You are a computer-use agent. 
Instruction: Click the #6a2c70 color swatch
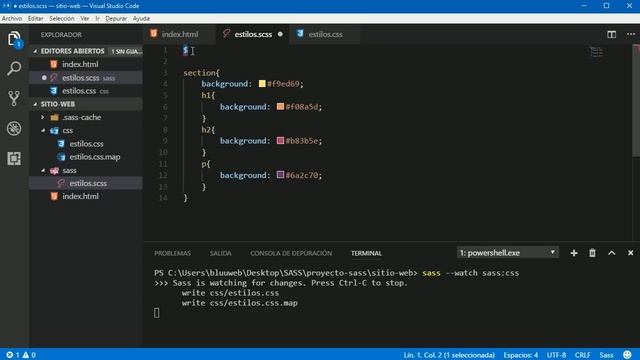(280, 175)
